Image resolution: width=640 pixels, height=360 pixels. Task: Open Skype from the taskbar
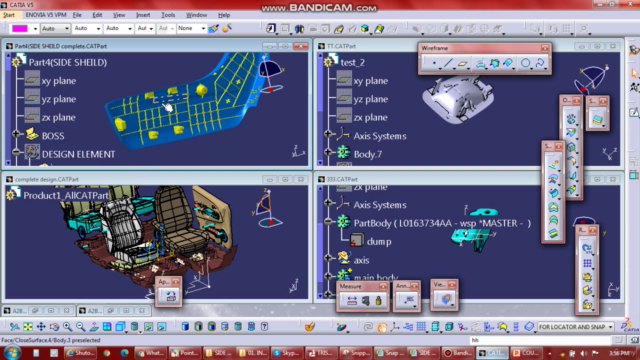[x=286, y=353]
